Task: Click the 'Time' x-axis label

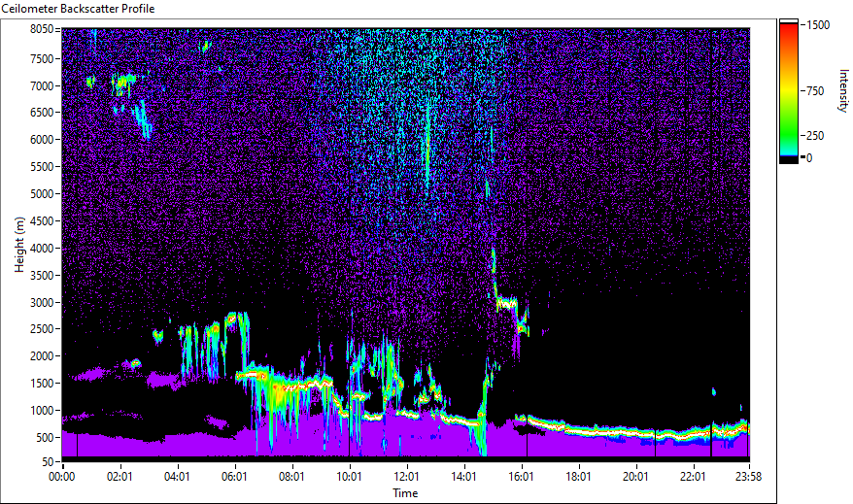Action: point(405,493)
